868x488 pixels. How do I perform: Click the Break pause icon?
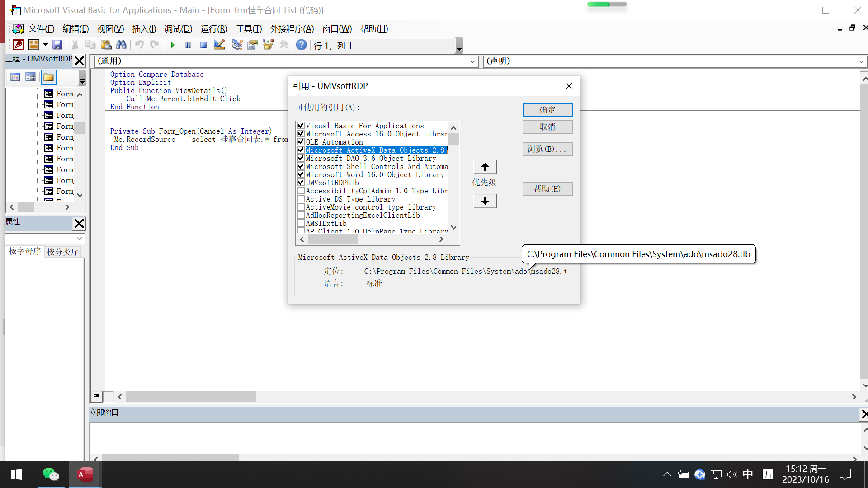pos(188,45)
